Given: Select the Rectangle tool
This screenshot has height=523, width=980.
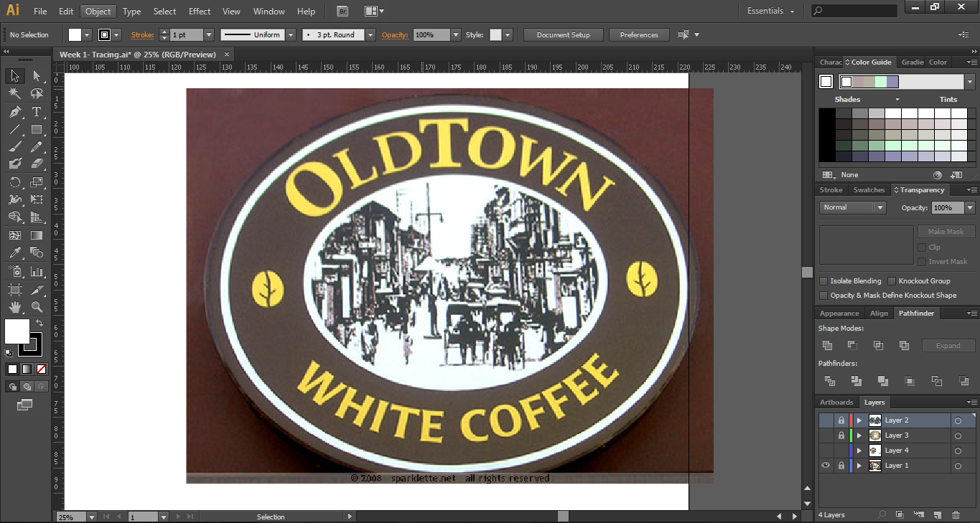Looking at the screenshot, I should 37,130.
